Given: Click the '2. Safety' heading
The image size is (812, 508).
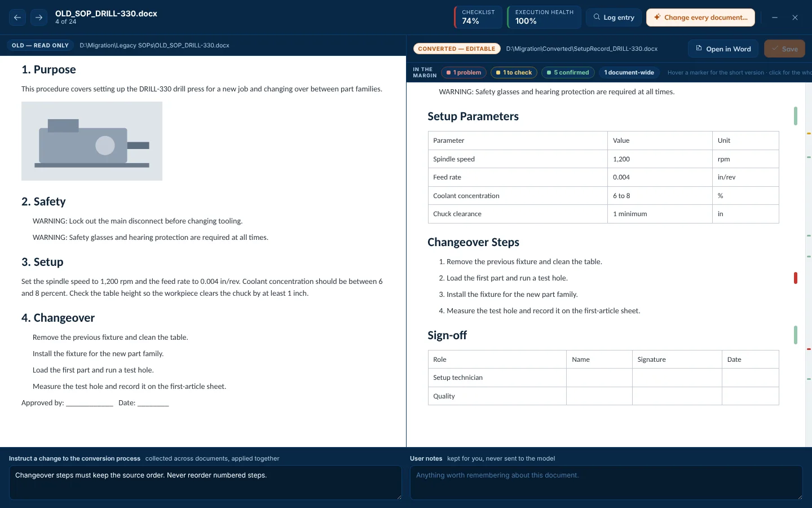Looking at the screenshot, I should tap(43, 202).
